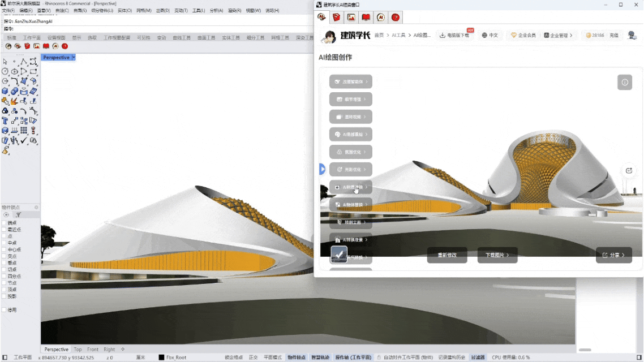Open the robot assistant icon beside the preview
Image resolution: width=644 pixels, height=362 pixels.
(x=629, y=171)
